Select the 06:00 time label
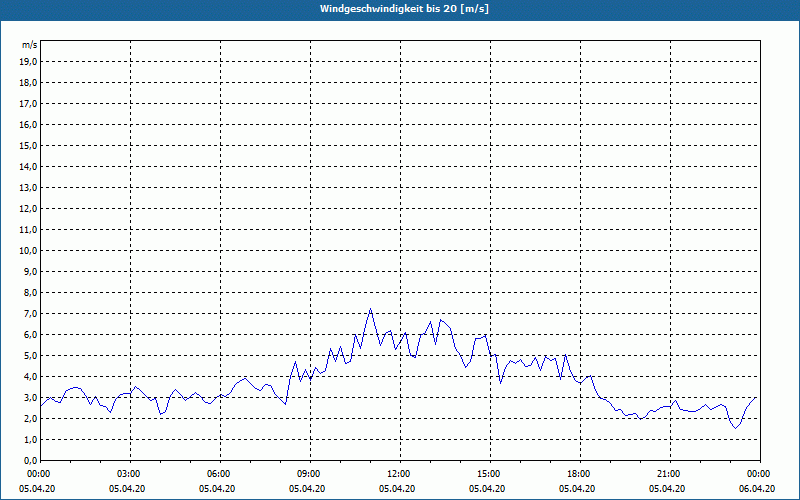 (x=220, y=474)
